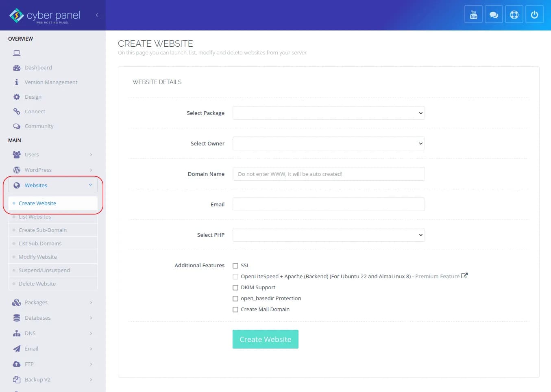Open List Websites menu entry

point(53,217)
